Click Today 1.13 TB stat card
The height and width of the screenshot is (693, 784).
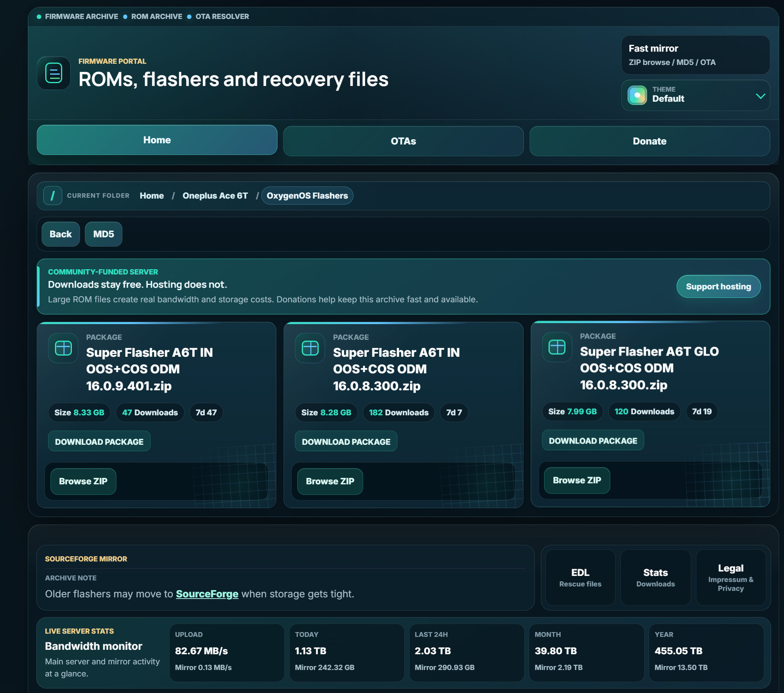pyautogui.click(x=347, y=653)
